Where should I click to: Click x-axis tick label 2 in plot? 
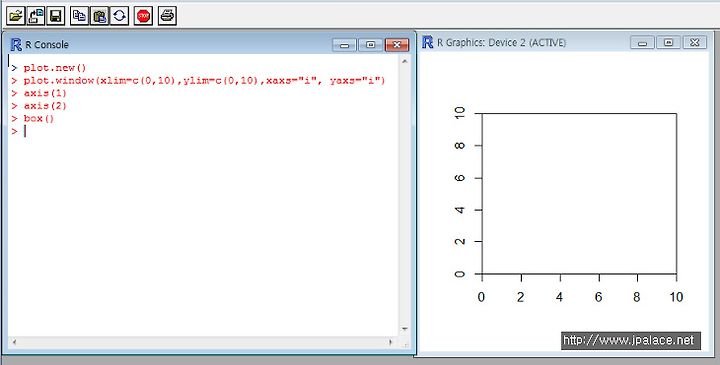point(520,297)
